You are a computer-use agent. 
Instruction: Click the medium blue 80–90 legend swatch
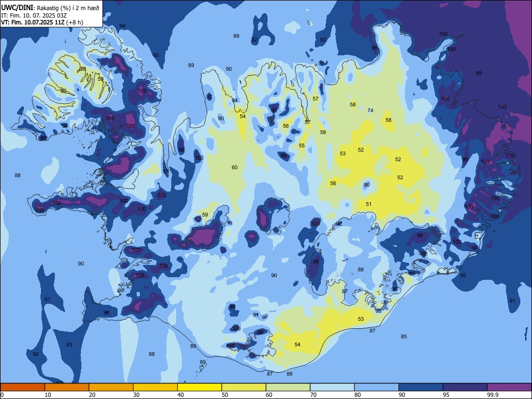click(x=377, y=387)
